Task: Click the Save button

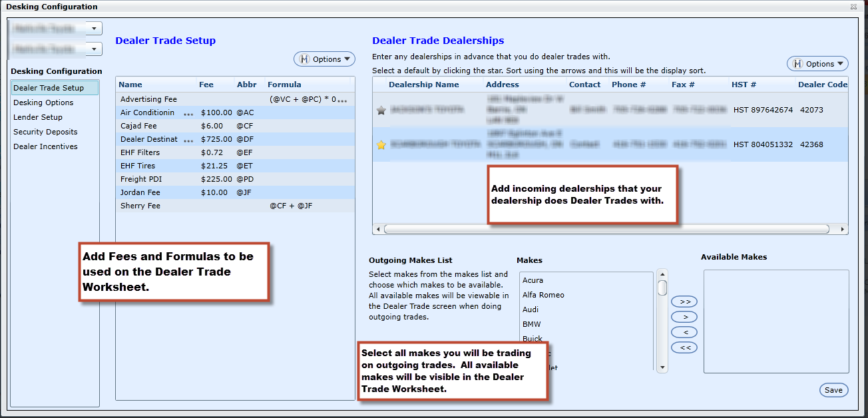Action: (x=833, y=391)
